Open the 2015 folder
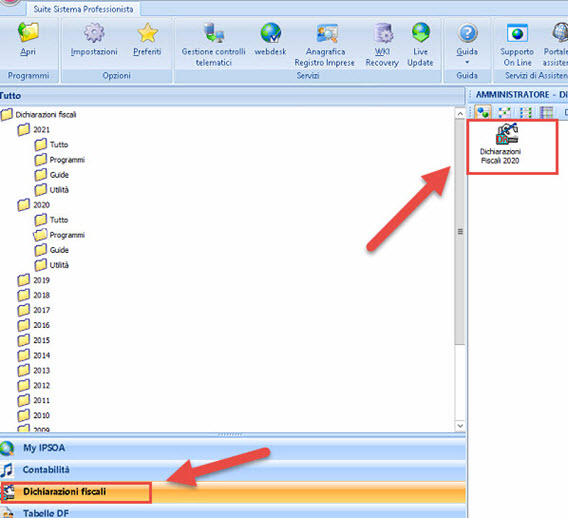This screenshot has height=518, width=568. (x=33, y=340)
